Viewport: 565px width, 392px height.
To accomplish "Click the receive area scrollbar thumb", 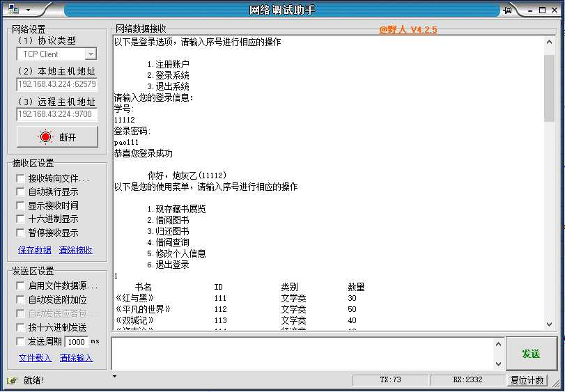I will (549, 88).
